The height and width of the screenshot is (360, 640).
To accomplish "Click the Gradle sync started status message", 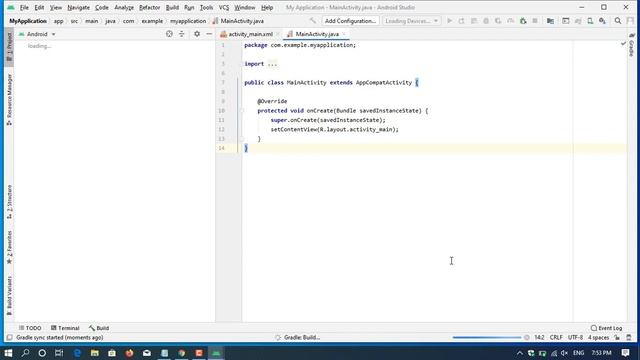I will click(60, 338).
